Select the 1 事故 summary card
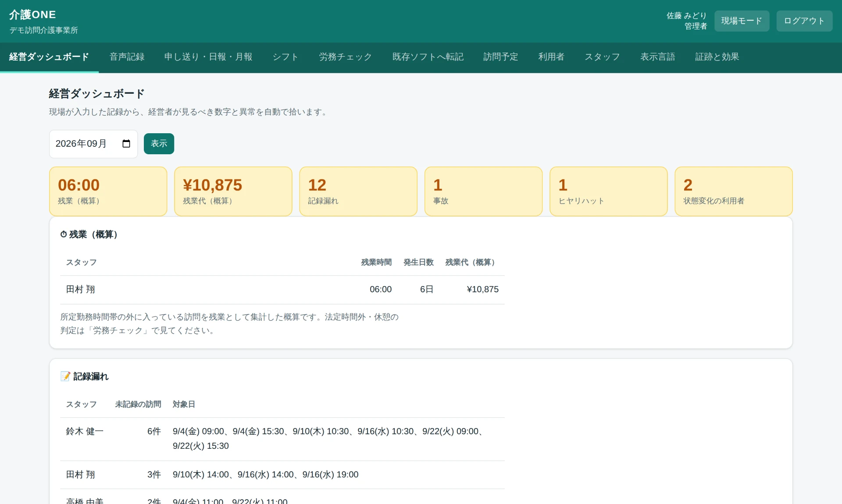 coord(483,191)
